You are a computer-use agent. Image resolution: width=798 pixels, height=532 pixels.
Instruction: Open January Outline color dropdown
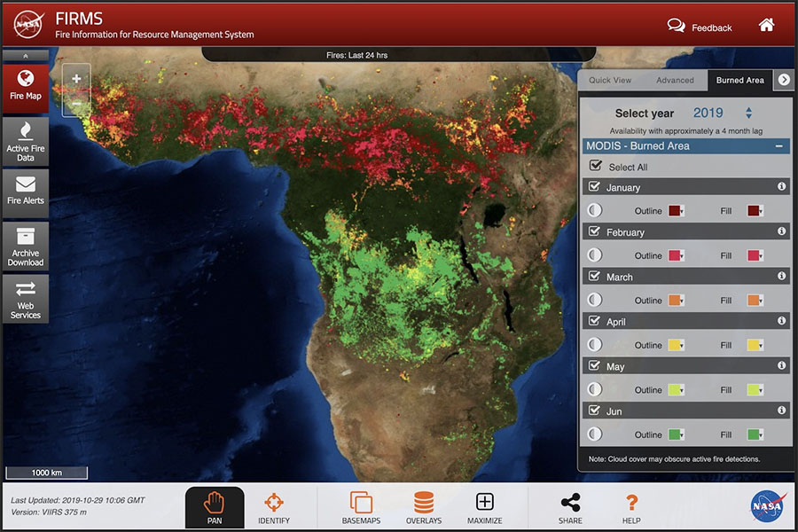click(x=676, y=211)
